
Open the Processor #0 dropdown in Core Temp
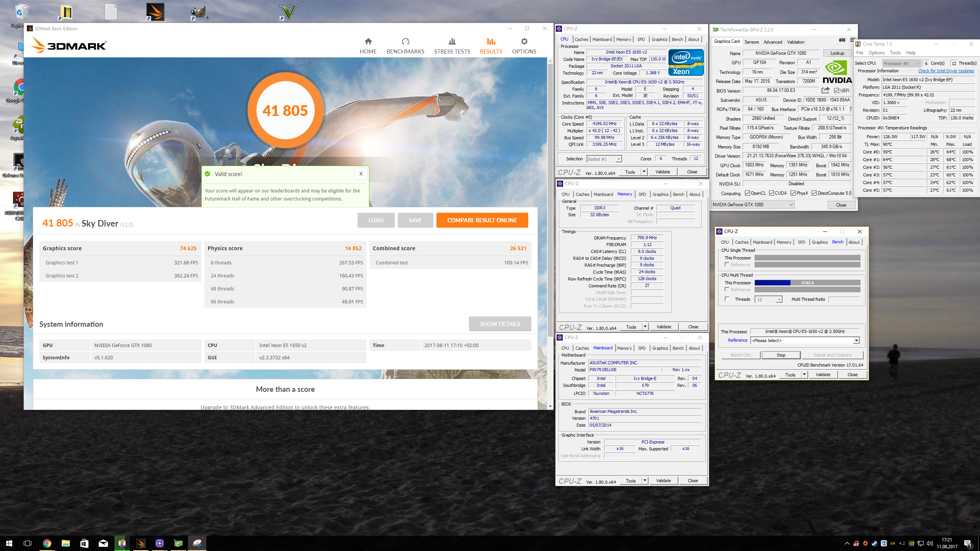[x=901, y=64]
